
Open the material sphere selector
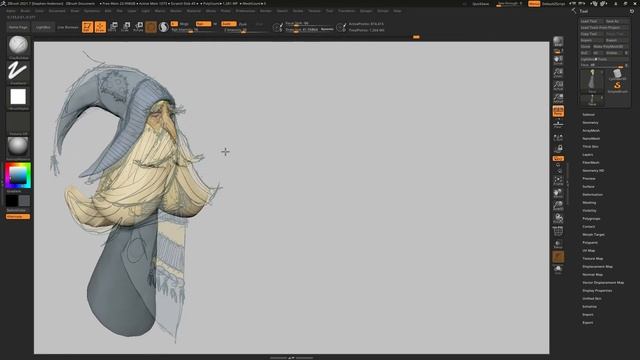coord(18,147)
